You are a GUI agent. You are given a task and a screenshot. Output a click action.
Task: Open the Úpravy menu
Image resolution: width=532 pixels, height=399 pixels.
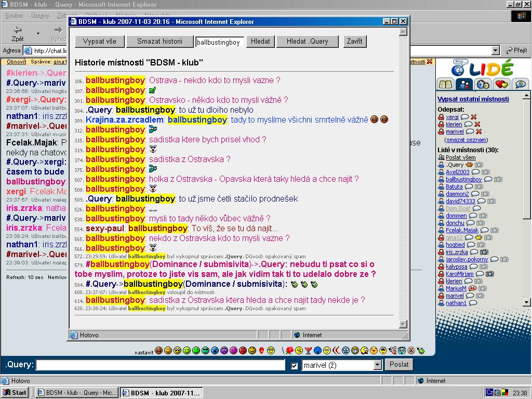point(40,16)
